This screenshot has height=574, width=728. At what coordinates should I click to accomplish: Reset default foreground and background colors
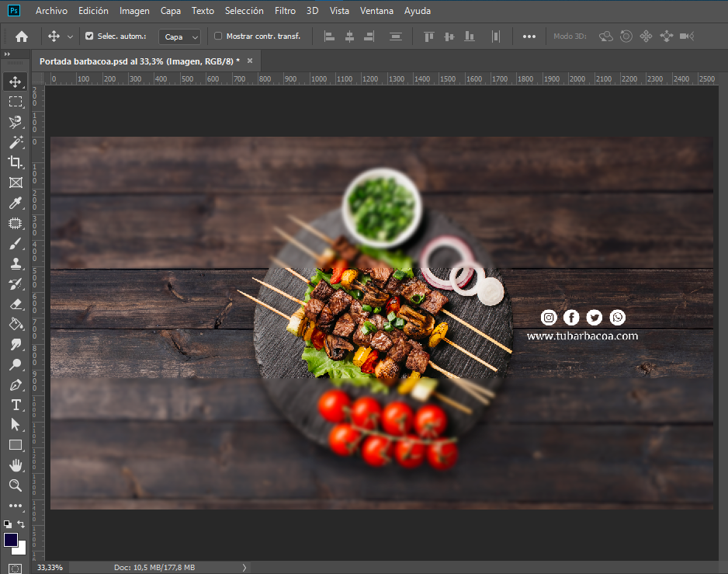(8, 524)
